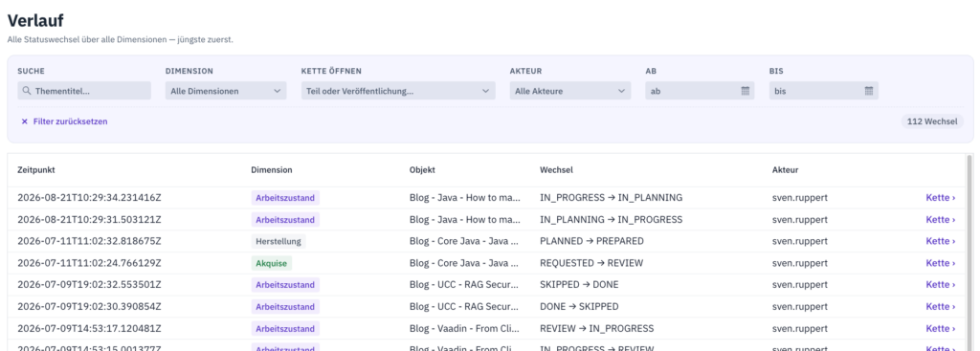Click the Herstellung dimension badge

(278, 241)
